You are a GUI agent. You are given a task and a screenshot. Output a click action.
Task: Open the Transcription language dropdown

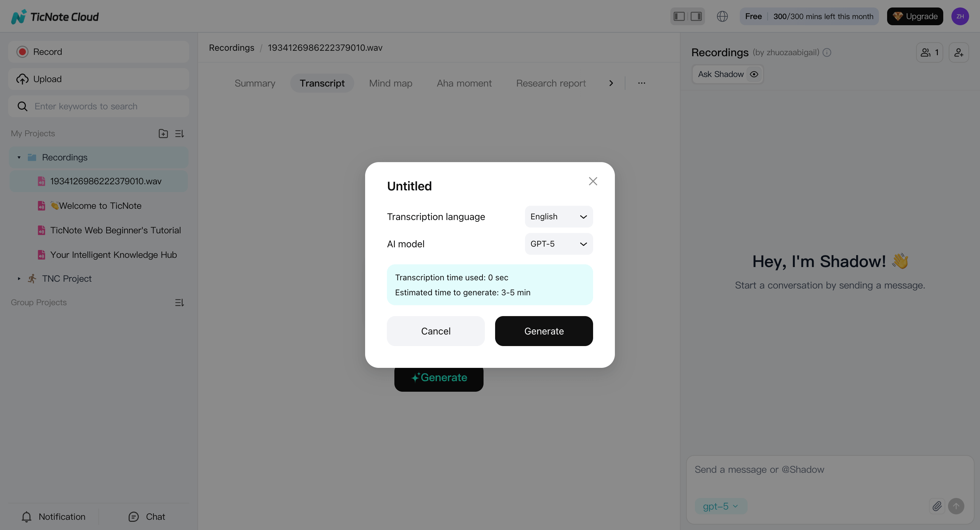pyautogui.click(x=558, y=216)
